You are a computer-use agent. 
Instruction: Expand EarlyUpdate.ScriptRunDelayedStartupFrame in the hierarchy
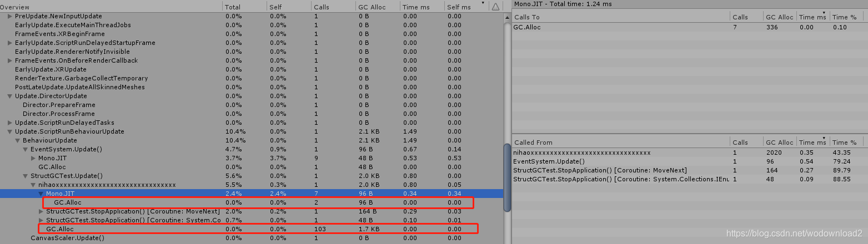(10, 43)
